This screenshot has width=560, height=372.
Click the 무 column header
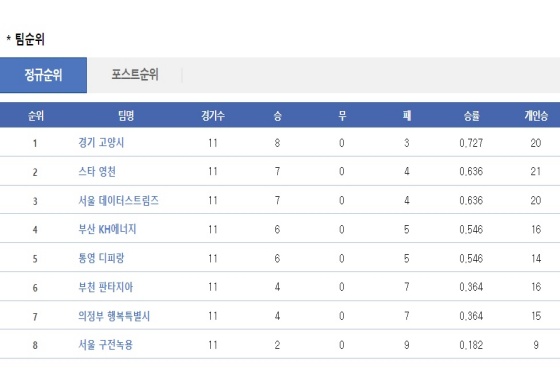342,116
